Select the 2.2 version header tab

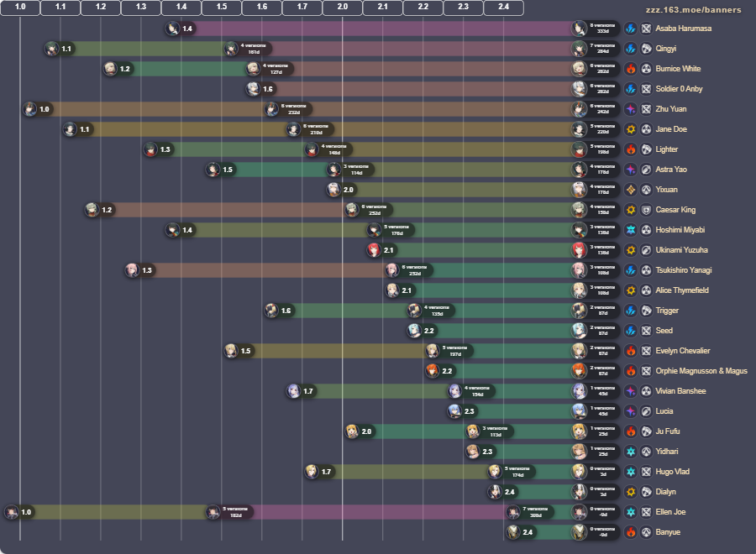coord(423,8)
